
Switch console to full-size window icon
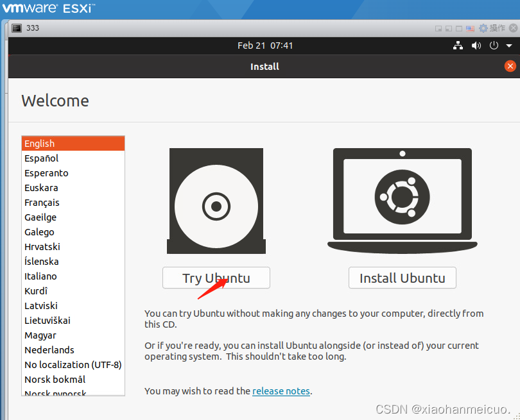[459, 28]
